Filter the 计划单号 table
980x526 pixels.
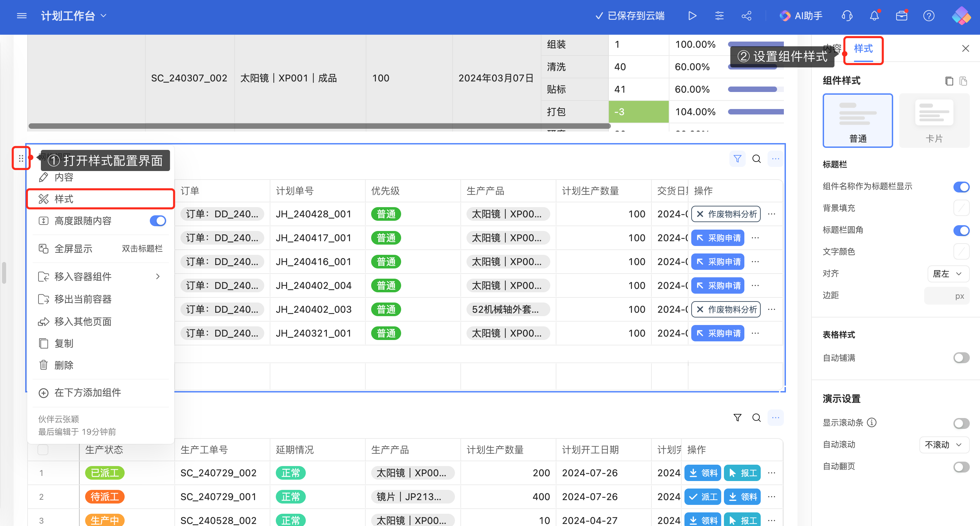[737, 159]
